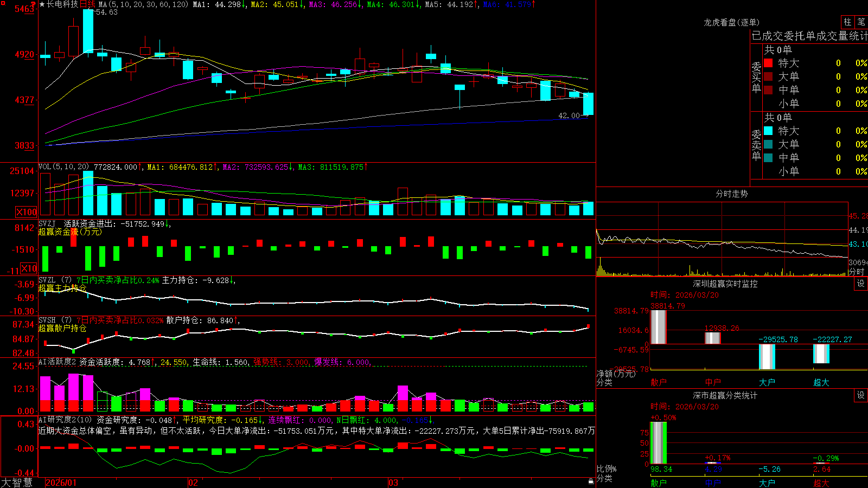The width and height of the screenshot is (868, 488).
Task: Click the VOL(5,10,20) indicator label
Action: (64, 167)
